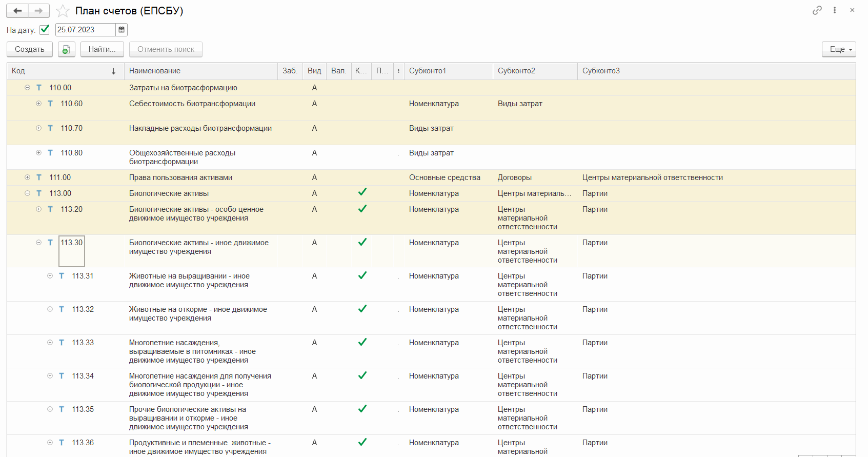Viewport: 868px width, 457px height.
Task: Expand account 113.20 subaccounts
Action: tap(39, 209)
